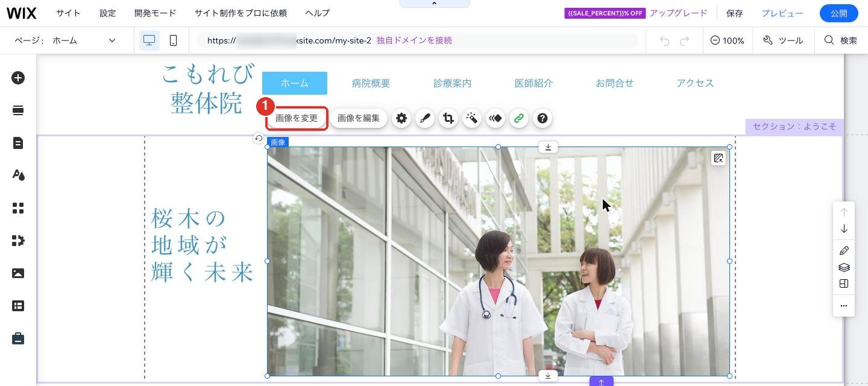The height and width of the screenshot is (386, 868).
Task: Open the image settings gear icon
Action: click(x=401, y=118)
